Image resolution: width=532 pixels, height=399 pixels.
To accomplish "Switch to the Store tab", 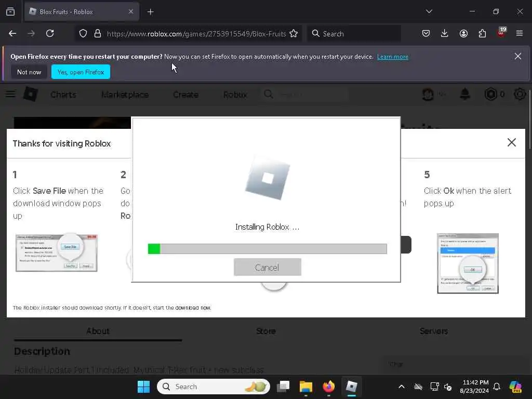I will point(266,331).
